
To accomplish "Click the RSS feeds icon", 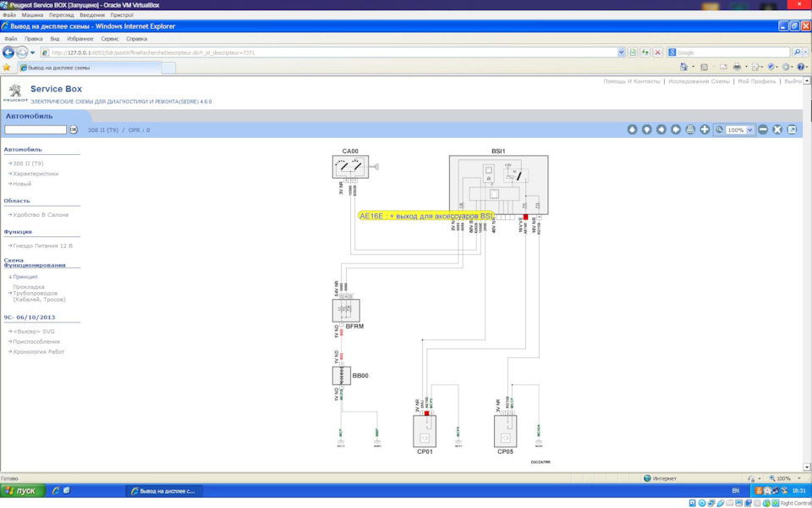I will coord(704,67).
